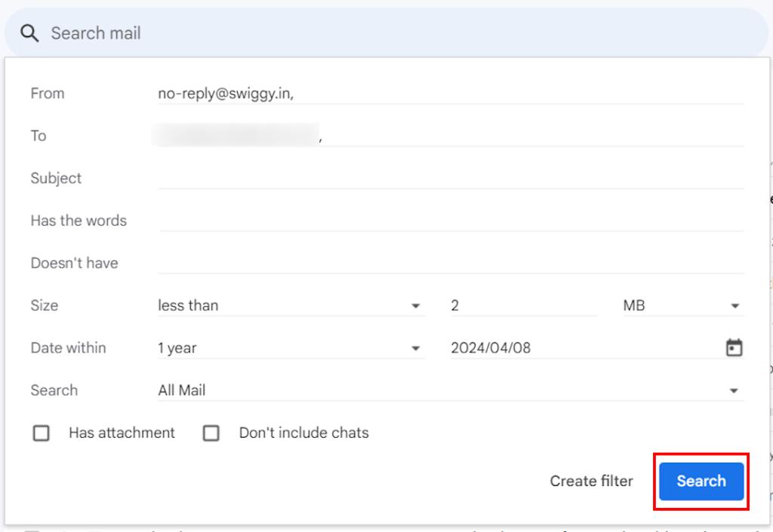Click the size value field showing 2
This screenshot has width=773, height=532.
coord(524,306)
